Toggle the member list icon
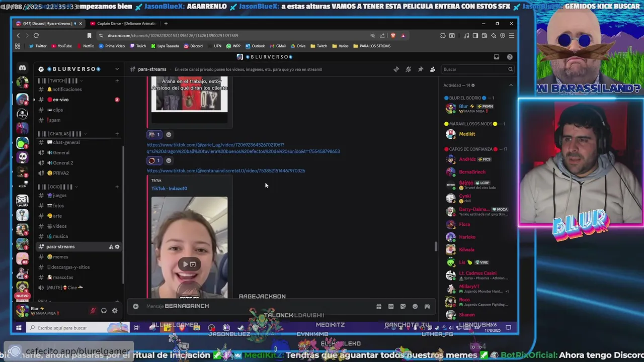 tap(432, 69)
